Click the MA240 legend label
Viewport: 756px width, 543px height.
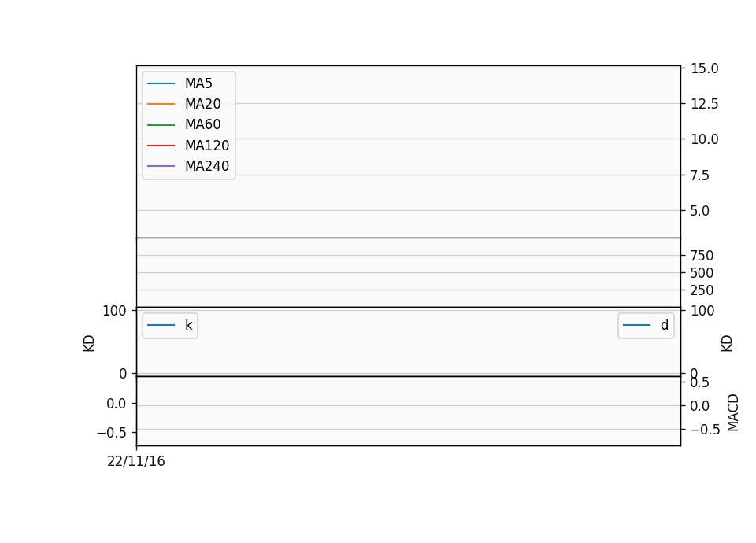click(x=207, y=166)
